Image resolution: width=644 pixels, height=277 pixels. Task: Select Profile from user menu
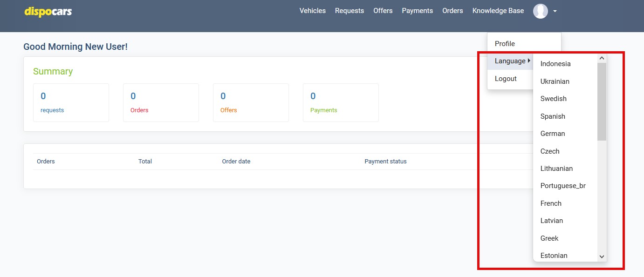(x=505, y=44)
